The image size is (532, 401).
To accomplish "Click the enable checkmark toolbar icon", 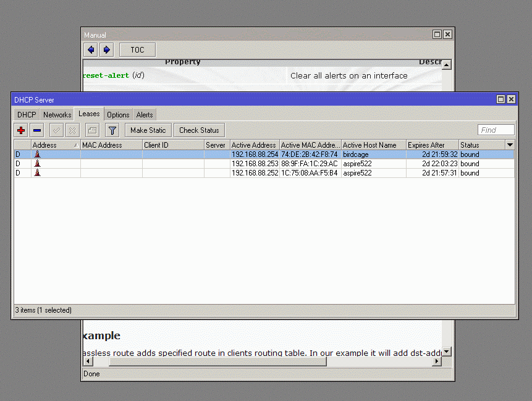I will [56, 130].
